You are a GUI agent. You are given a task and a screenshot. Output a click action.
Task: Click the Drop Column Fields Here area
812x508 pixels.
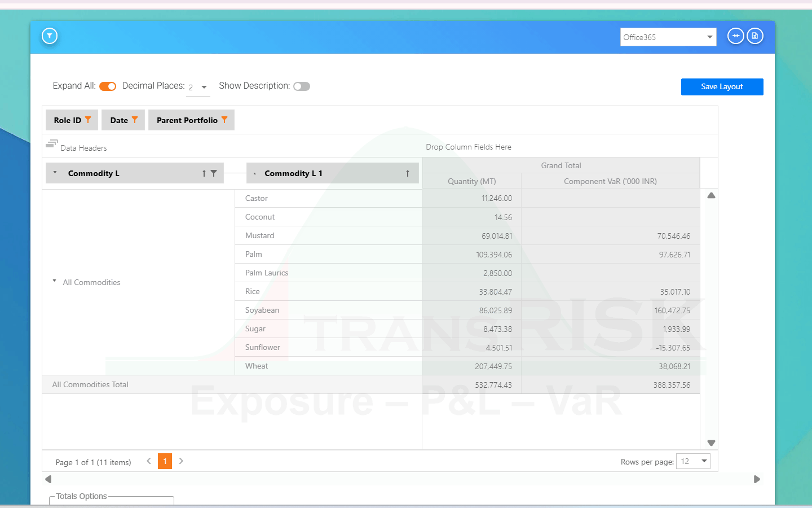(x=469, y=147)
